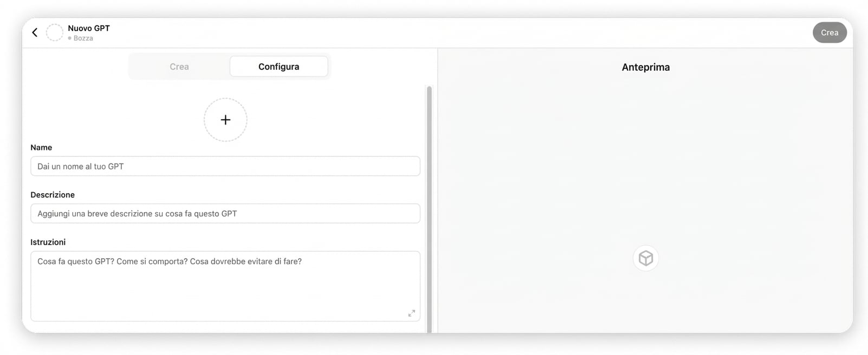Viewport: 868px width, 355px height.
Task: Click the Name field label
Action: pos(41,147)
